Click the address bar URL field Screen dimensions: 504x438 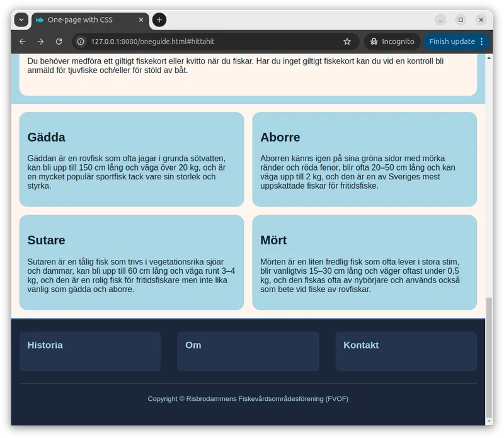[x=208, y=42]
